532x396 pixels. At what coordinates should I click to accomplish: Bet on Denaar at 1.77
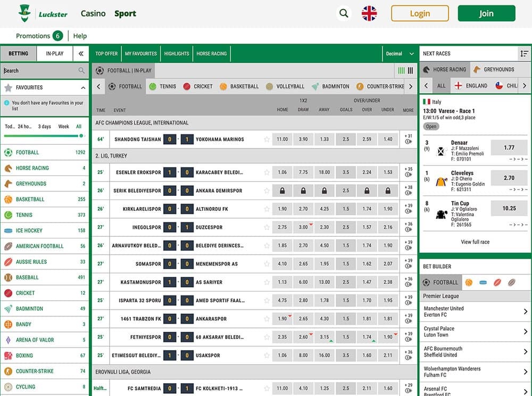pos(509,147)
